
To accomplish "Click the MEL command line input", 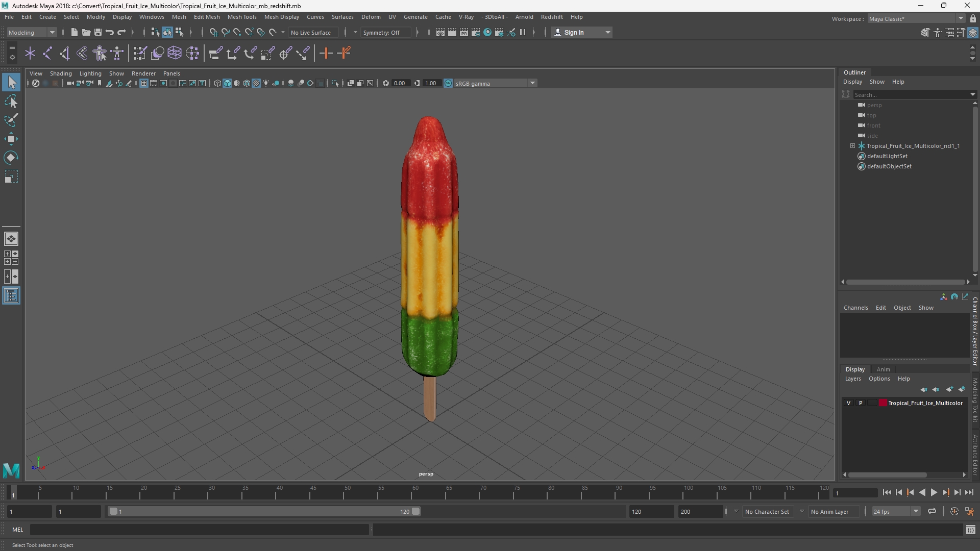I will pos(199,530).
